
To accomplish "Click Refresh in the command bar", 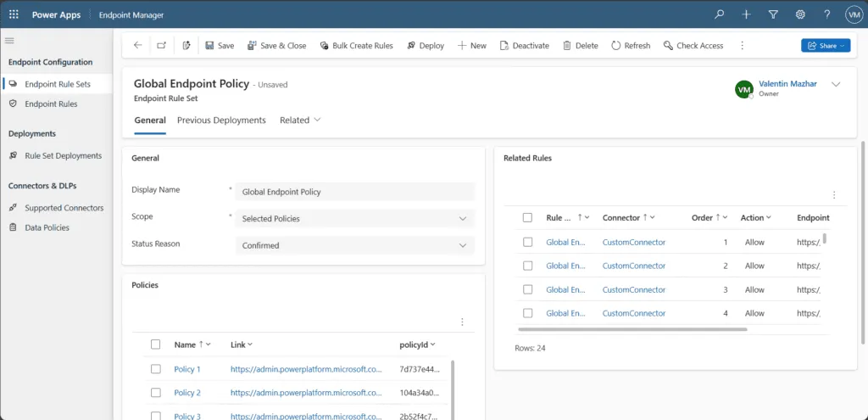I will pyautogui.click(x=631, y=46).
